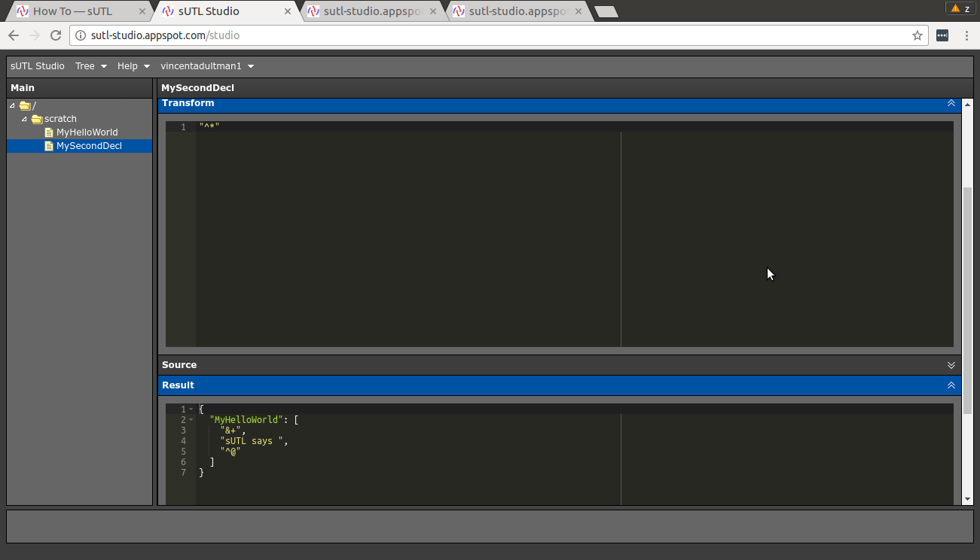The width and height of the screenshot is (980, 560).
Task: Click line number 1 in Transform gutter
Action: (x=183, y=127)
